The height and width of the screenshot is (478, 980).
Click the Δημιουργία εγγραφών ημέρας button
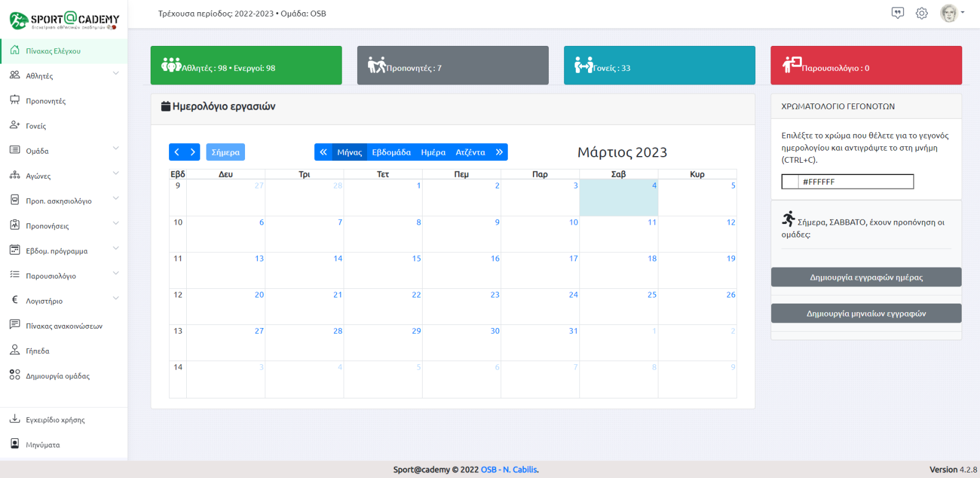point(865,277)
